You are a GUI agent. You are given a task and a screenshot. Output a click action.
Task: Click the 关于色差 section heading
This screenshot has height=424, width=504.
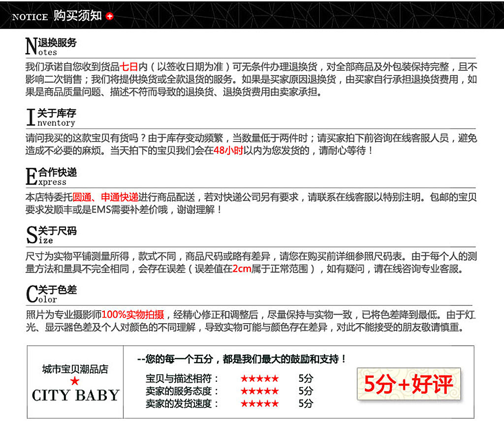(x=58, y=290)
